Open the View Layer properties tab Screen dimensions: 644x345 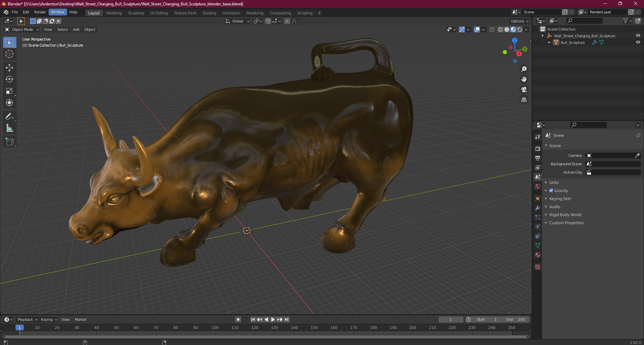[x=538, y=167]
